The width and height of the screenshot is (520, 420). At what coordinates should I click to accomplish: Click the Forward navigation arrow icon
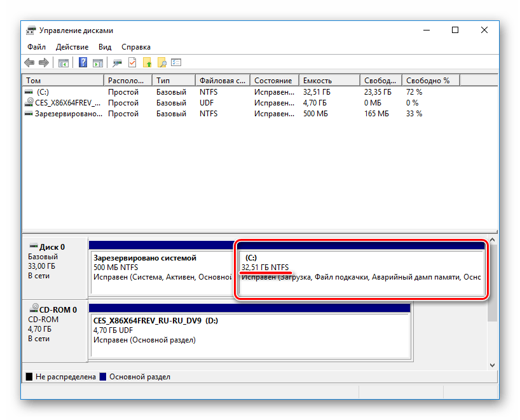tap(43, 62)
